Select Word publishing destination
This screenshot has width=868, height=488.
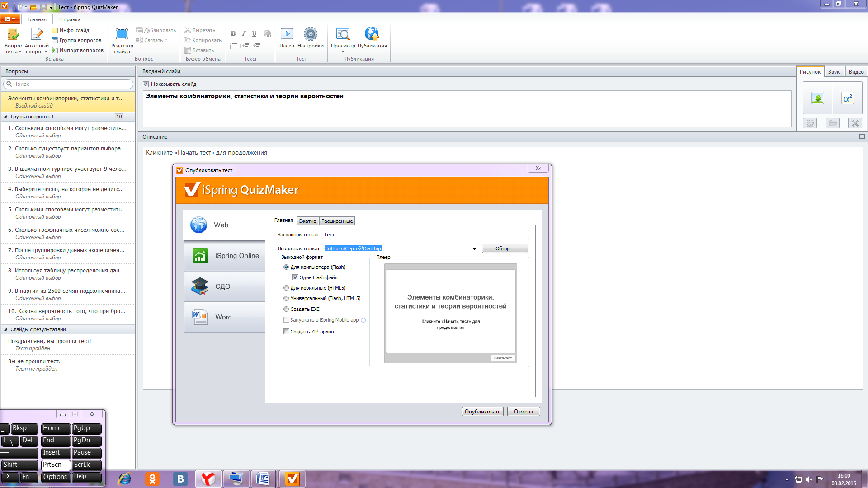[x=225, y=317]
